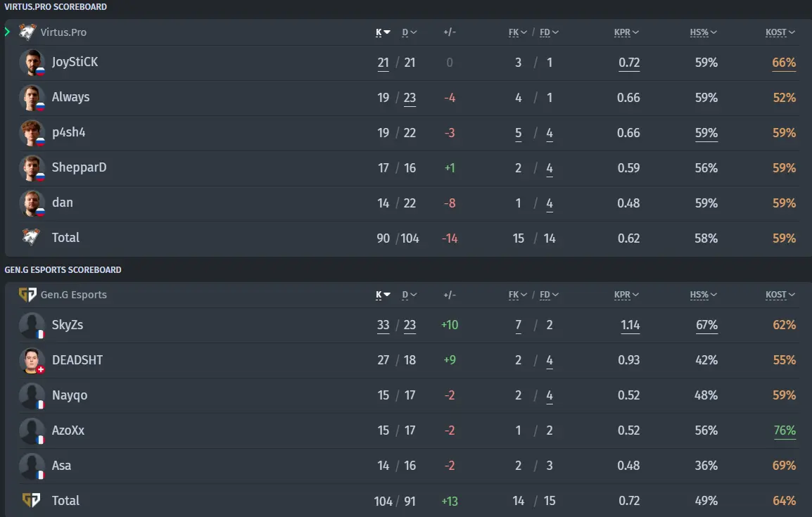Open Nayqo player profile link
This screenshot has width=812, height=517.
[70, 395]
